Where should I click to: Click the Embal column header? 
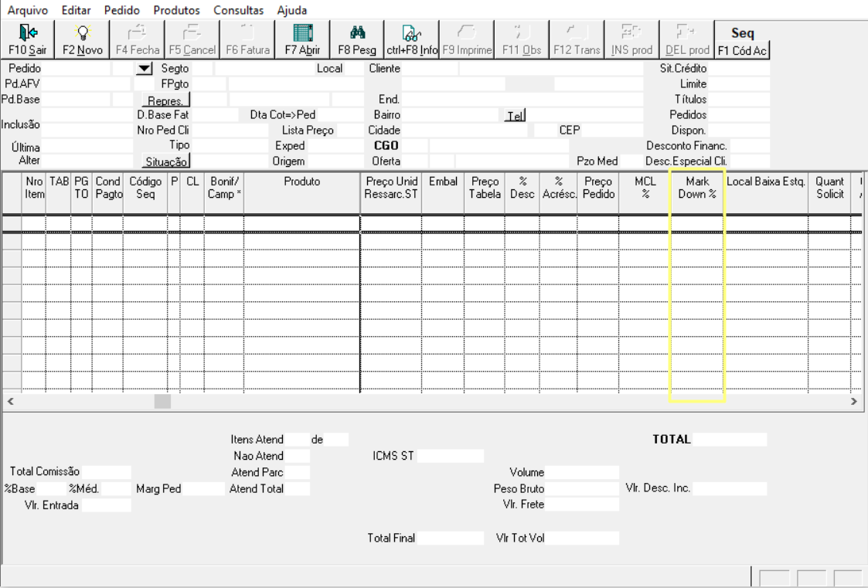pyautogui.click(x=443, y=192)
